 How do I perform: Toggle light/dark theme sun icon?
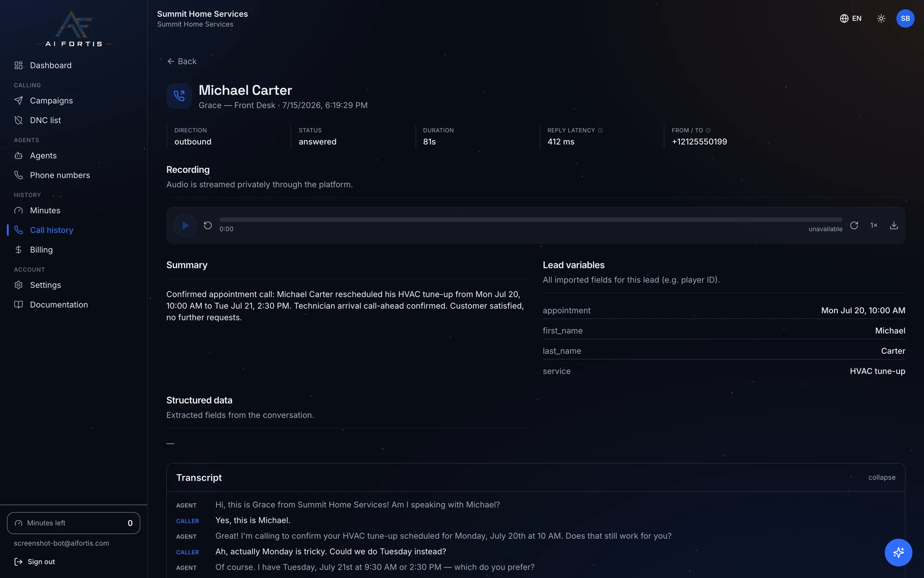[x=881, y=18]
